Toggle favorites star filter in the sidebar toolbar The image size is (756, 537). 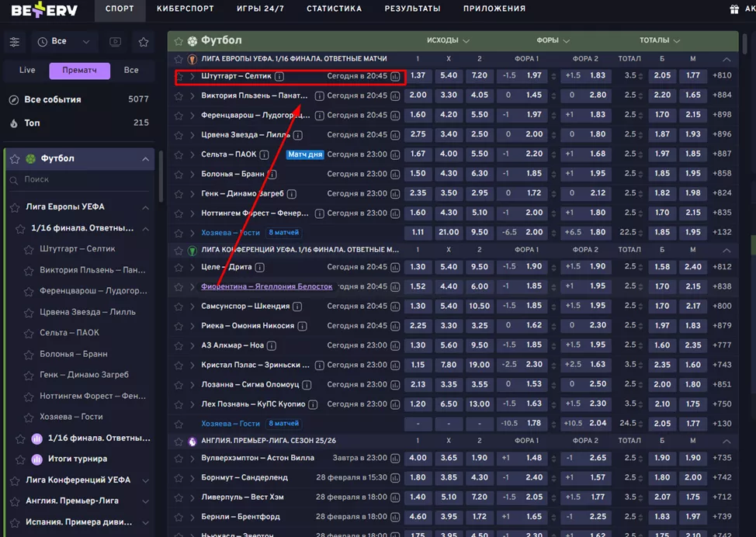pos(144,41)
